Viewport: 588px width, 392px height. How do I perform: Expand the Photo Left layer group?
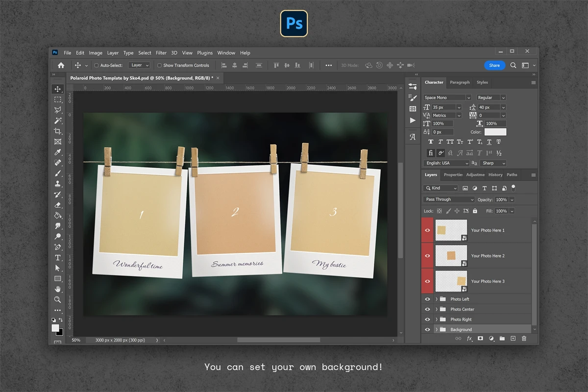click(436, 299)
